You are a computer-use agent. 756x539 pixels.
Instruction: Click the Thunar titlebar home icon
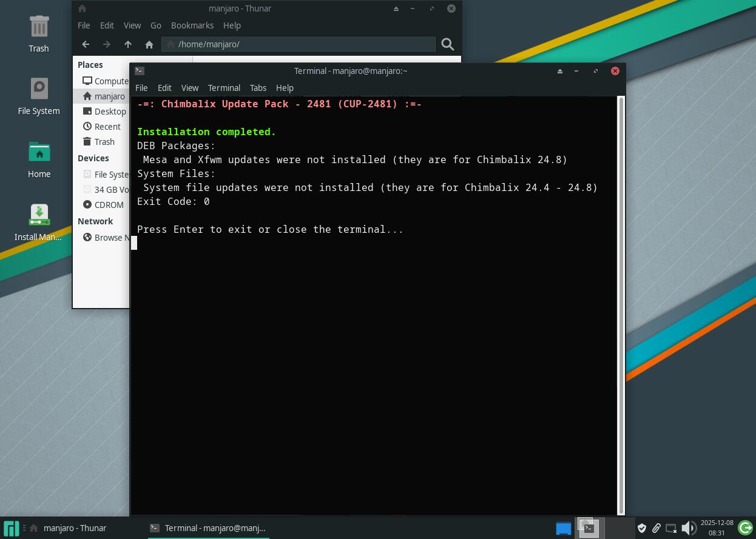click(83, 8)
